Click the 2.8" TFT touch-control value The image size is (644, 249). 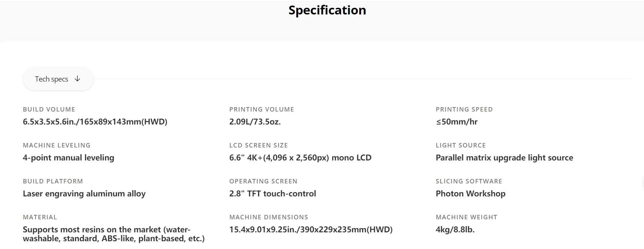coord(273,194)
